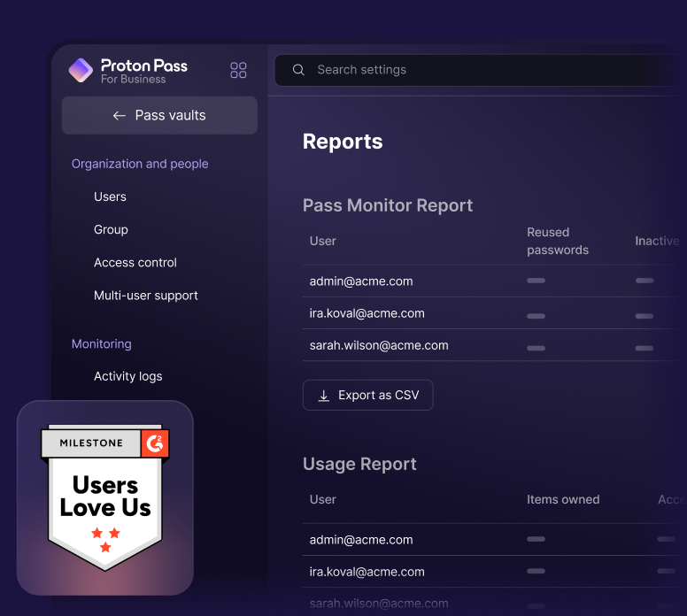Image resolution: width=687 pixels, height=616 pixels.
Task: Click the User column header in Usage Report
Action: coord(323,499)
